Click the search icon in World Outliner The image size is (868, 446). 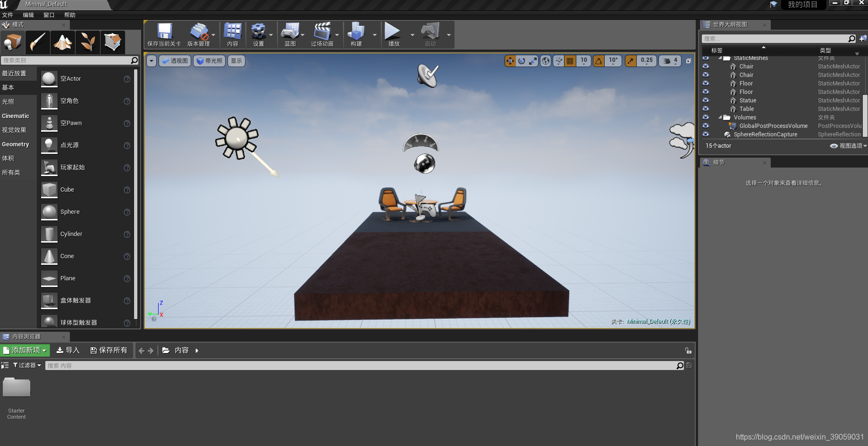pyautogui.click(x=851, y=39)
